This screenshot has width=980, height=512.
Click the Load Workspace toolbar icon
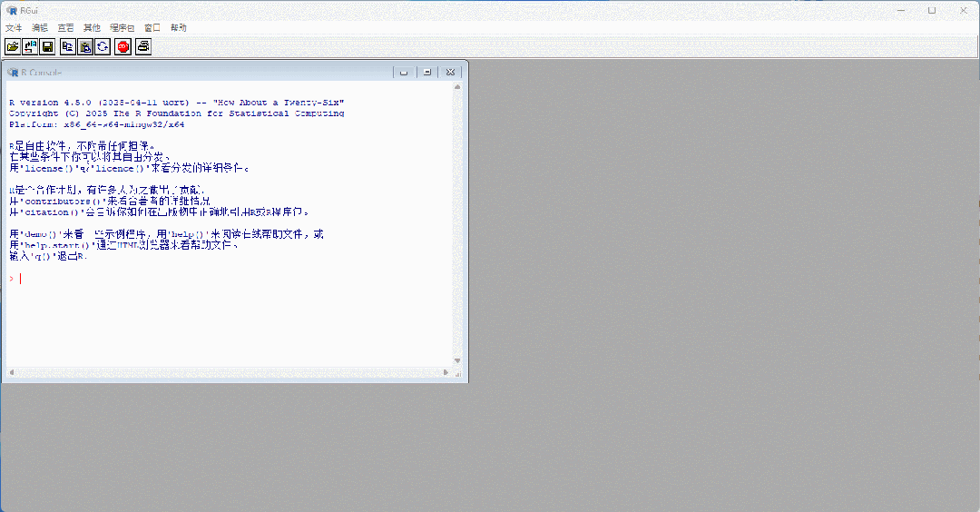(x=30, y=47)
